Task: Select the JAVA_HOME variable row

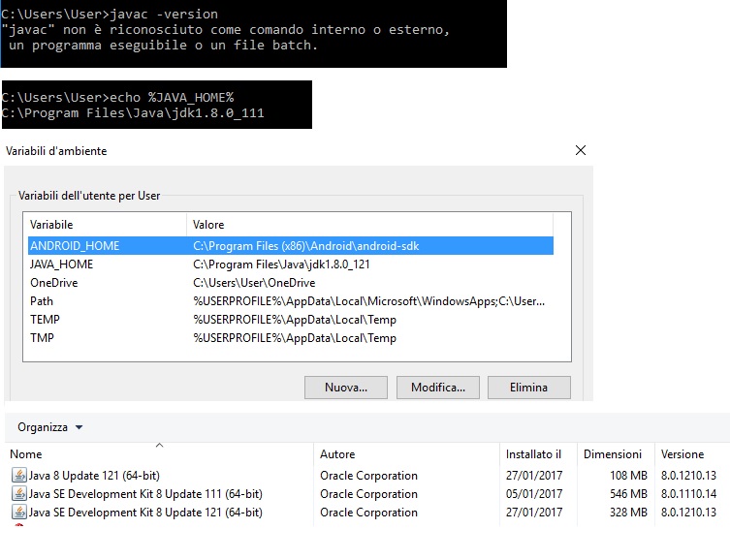Action: click(291, 264)
